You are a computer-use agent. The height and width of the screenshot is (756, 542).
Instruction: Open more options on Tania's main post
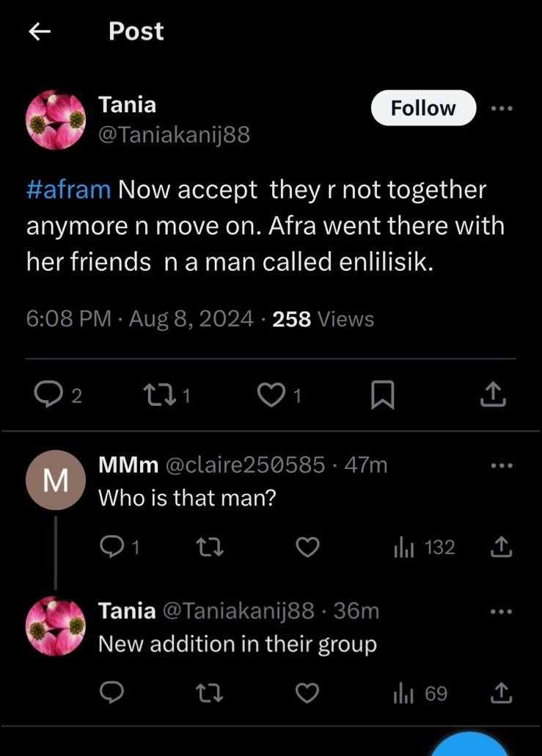click(502, 108)
